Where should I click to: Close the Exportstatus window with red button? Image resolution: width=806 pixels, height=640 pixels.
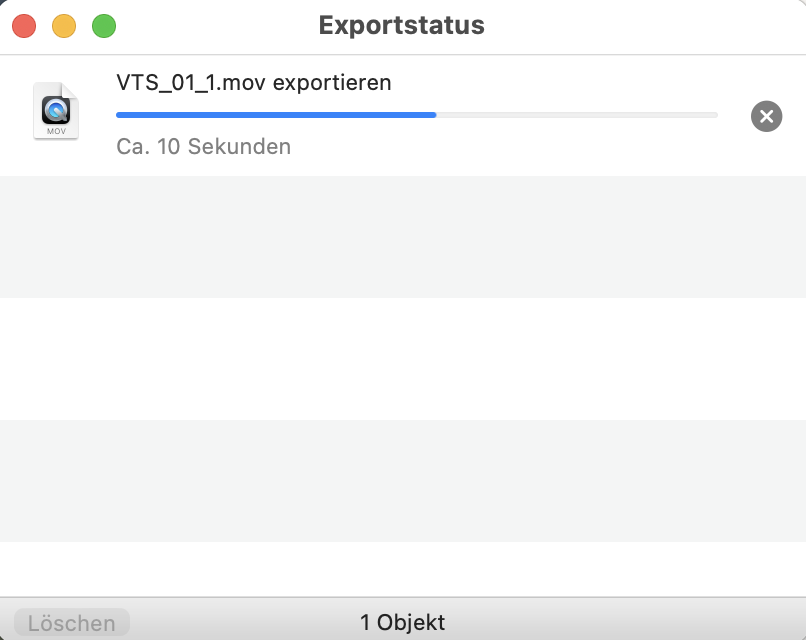pos(24,26)
